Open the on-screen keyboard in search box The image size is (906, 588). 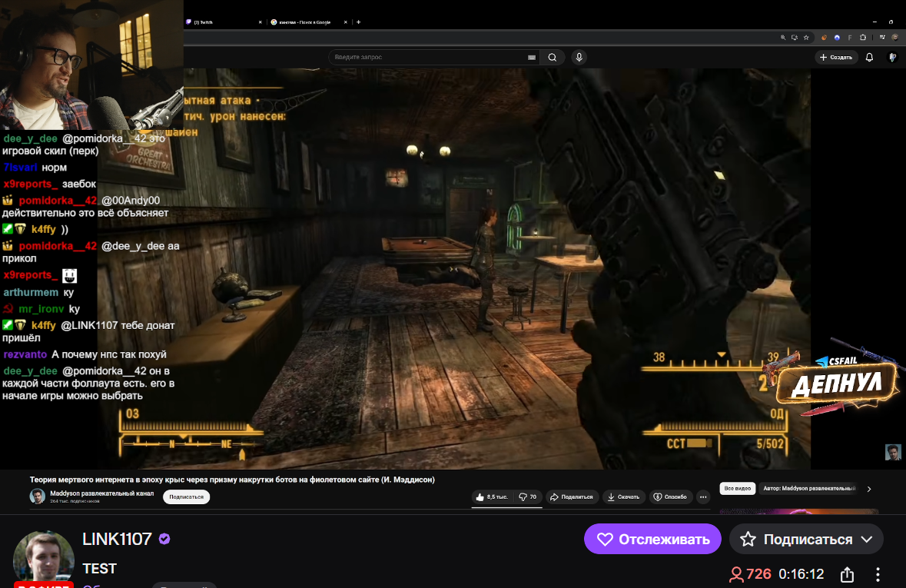(532, 57)
